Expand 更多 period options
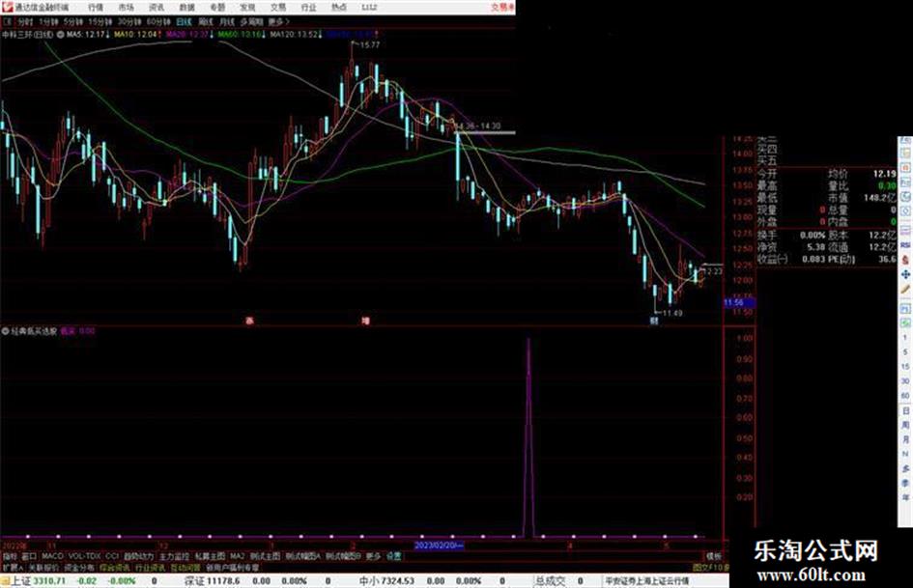 pos(278,21)
